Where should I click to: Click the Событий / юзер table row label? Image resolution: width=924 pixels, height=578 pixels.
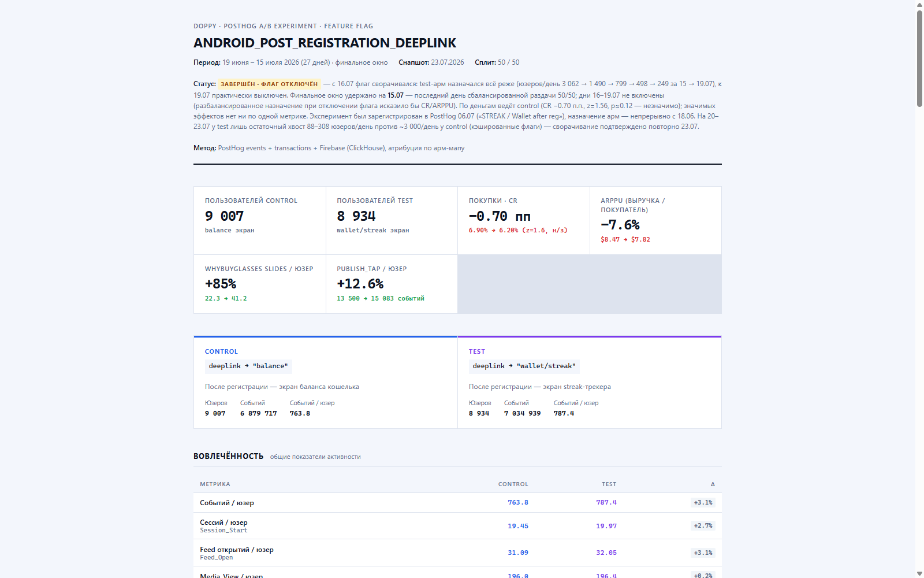[x=227, y=503]
